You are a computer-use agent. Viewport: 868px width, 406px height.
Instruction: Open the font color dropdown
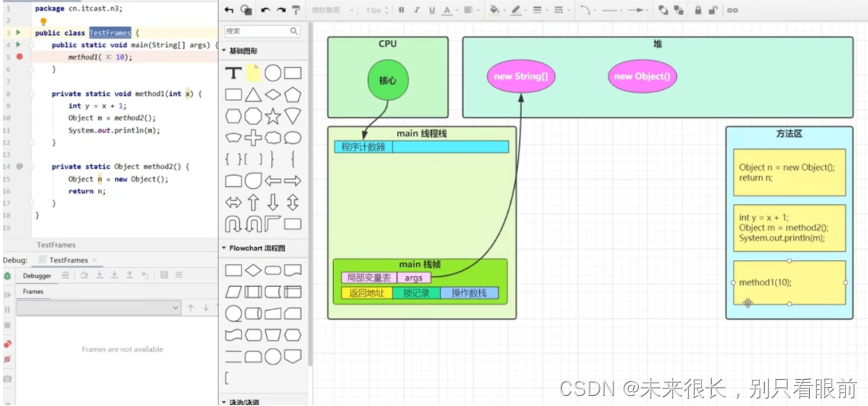pos(450,10)
